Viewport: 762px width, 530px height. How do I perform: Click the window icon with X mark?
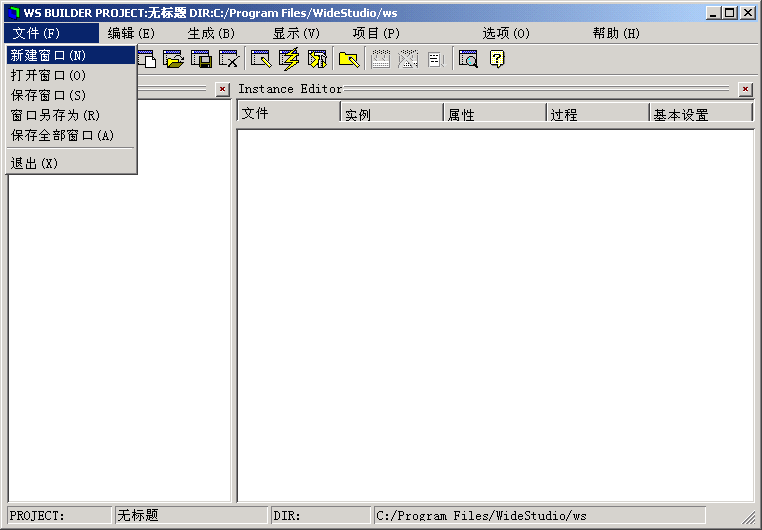(229, 59)
